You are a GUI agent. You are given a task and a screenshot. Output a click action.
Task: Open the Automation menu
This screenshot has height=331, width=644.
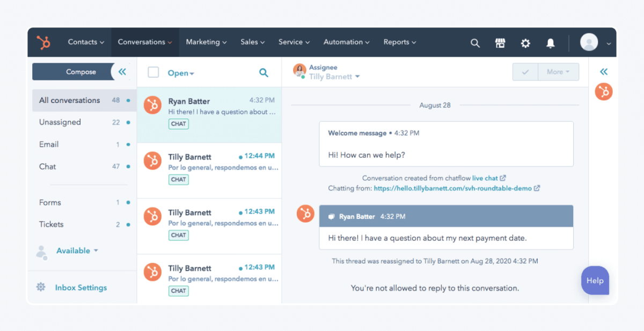(346, 42)
